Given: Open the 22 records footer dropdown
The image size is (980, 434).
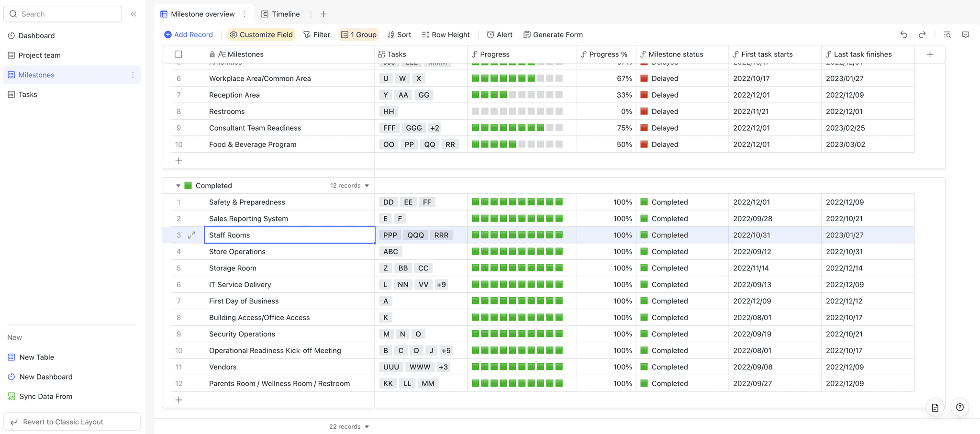Looking at the screenshot, I should coord(349,426).
